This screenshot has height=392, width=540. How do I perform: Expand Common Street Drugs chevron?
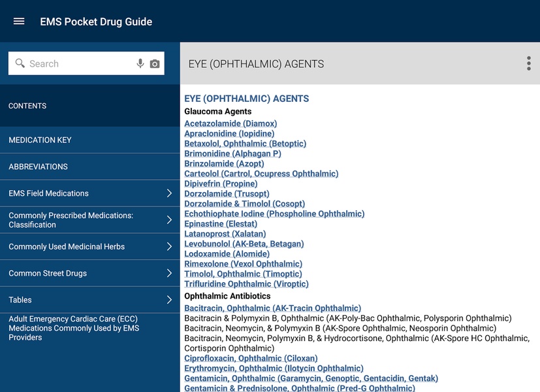(x=169, y=273)
